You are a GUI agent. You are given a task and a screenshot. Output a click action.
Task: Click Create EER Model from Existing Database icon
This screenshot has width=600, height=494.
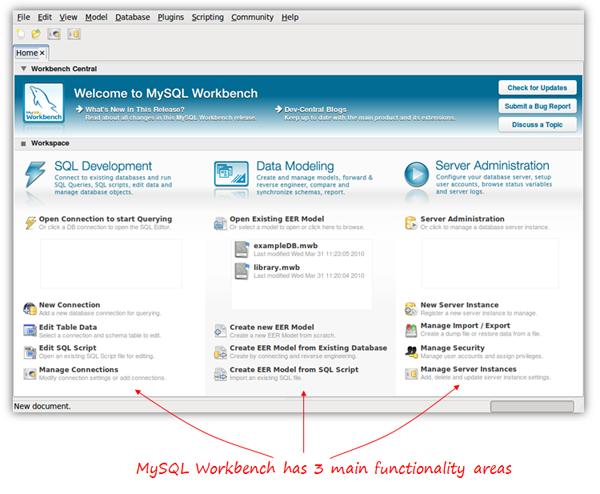coord(220,352)
